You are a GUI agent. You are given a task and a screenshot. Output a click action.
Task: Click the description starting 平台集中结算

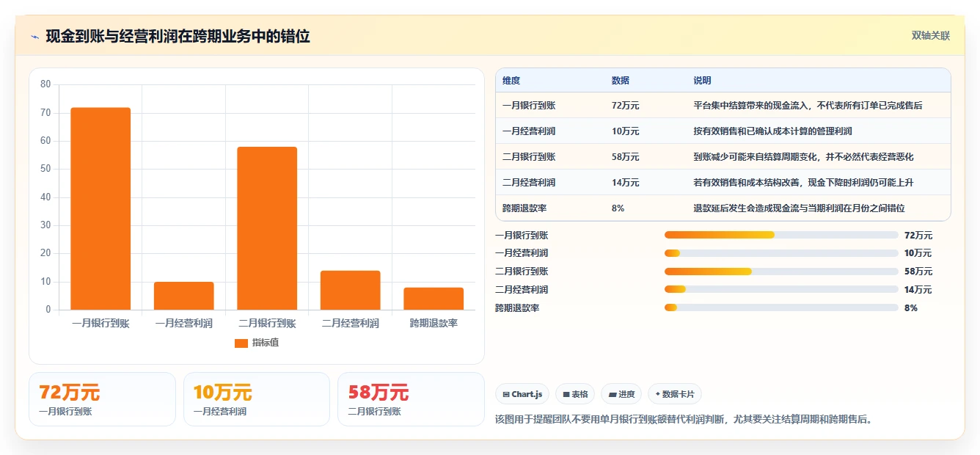click(808, 106)
